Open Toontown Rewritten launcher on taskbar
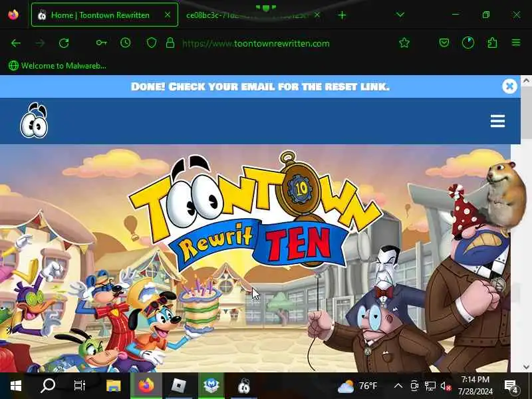Image resolution: width=532 pixels, height=399 pixels. tap(243, 386)
